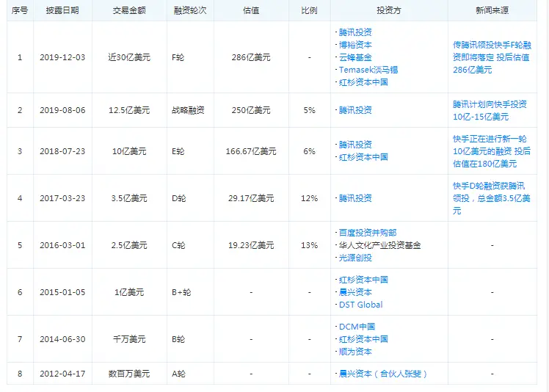The image size is (549, 392).
Task: Open Temasek淡马锡 investor link
Action: (x=368, y=70)
